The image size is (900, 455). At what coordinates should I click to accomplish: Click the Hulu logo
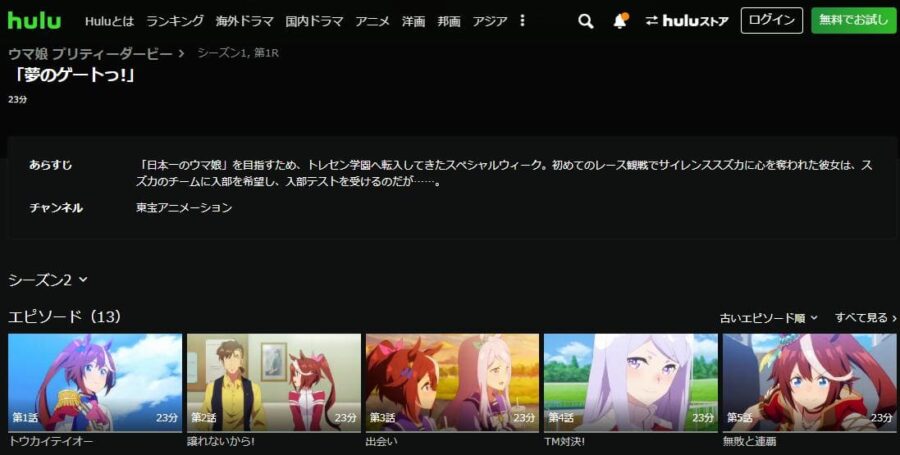click(x=34, y=21)
